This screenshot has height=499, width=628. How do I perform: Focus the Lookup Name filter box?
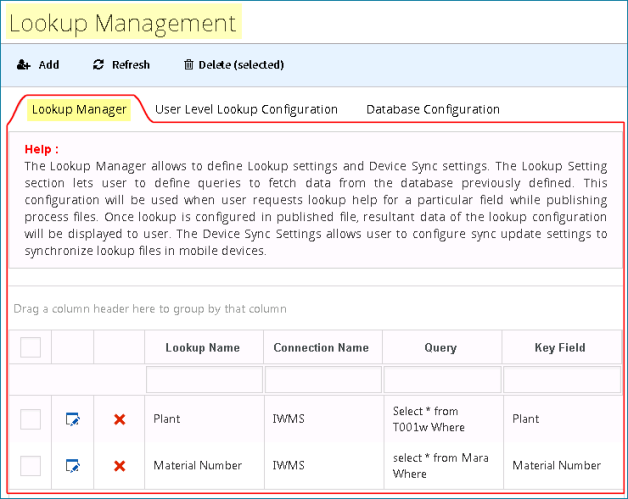click(204, 379)
